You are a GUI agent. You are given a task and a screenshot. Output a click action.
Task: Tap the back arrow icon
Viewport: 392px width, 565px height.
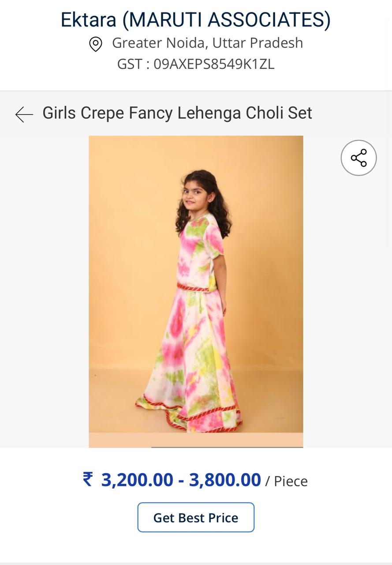(x=24, y=114)
